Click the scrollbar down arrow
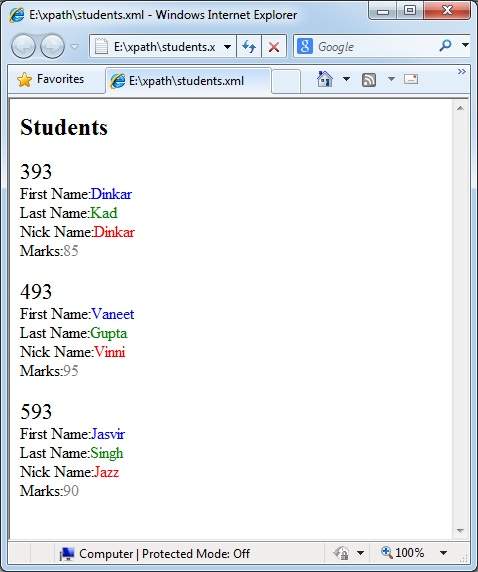This screenshot has width=478, height=572. tap(460, 531)
